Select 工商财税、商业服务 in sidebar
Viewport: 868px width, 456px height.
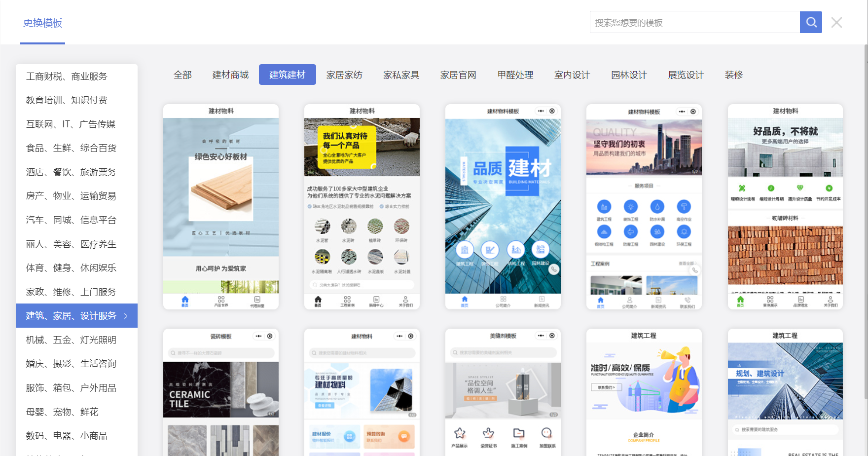pos(67,76)
